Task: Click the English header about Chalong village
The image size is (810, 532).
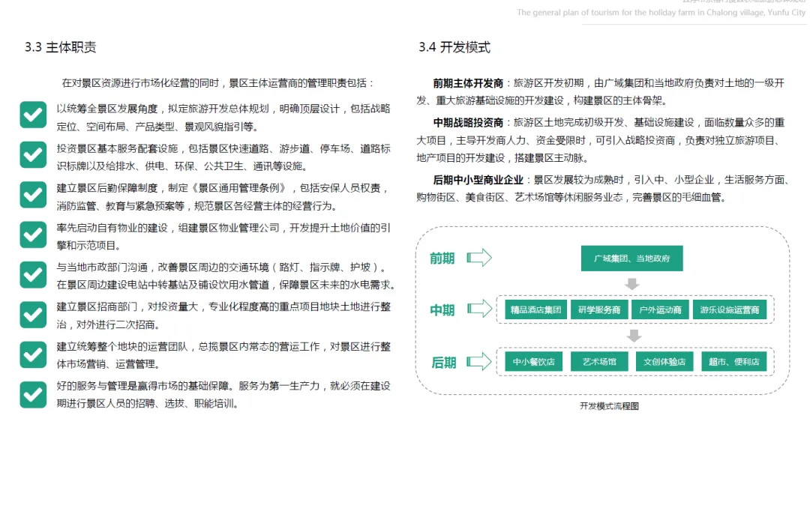Action: (661, 13)
